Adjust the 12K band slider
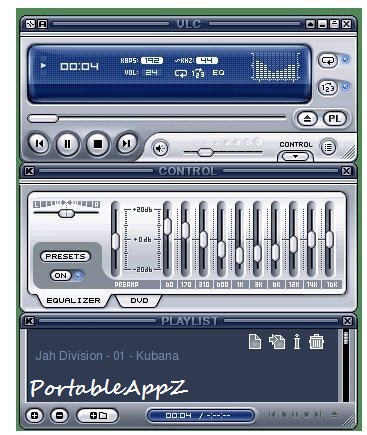 click(294, 244)
